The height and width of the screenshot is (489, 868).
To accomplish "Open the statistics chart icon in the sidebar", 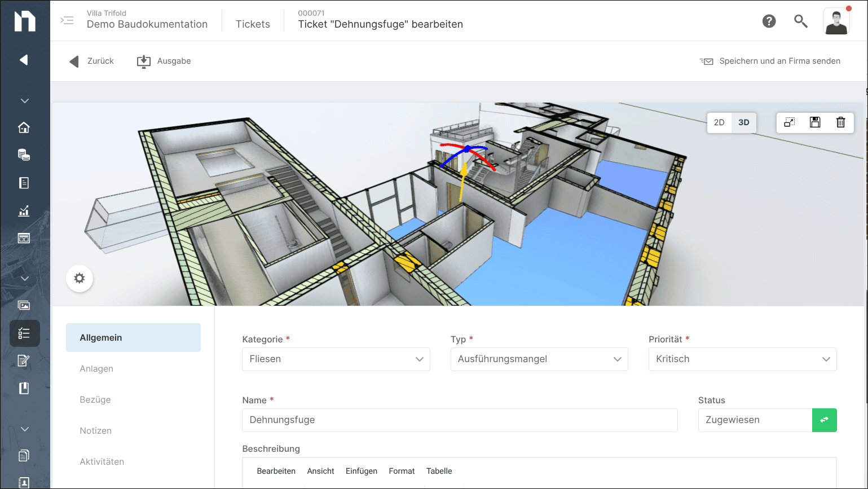I will click(x=24, y=211).
